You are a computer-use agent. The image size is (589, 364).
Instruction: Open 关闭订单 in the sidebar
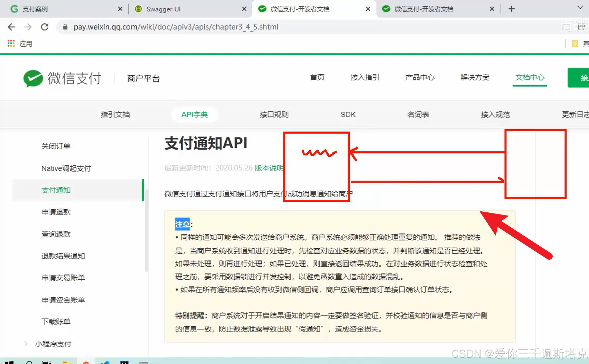pos(56,146)
